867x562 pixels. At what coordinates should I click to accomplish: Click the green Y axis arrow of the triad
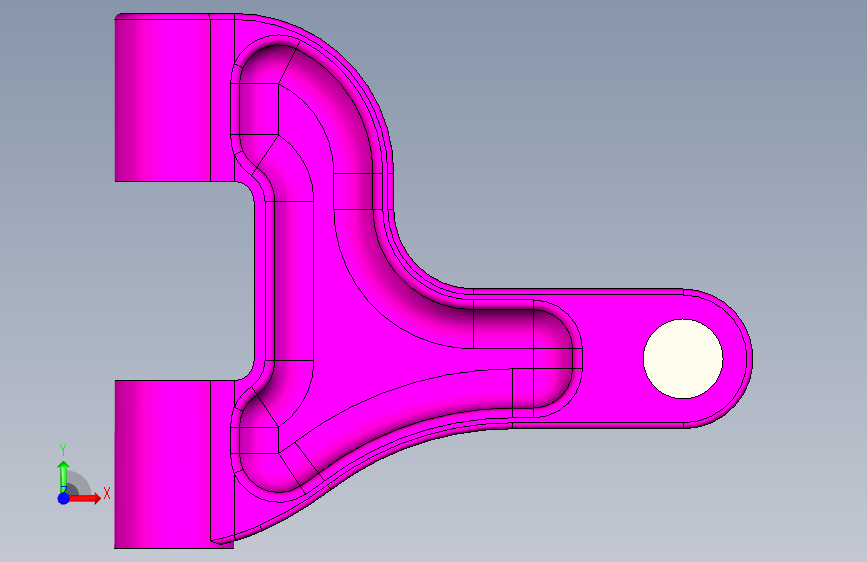click(64, 477)
